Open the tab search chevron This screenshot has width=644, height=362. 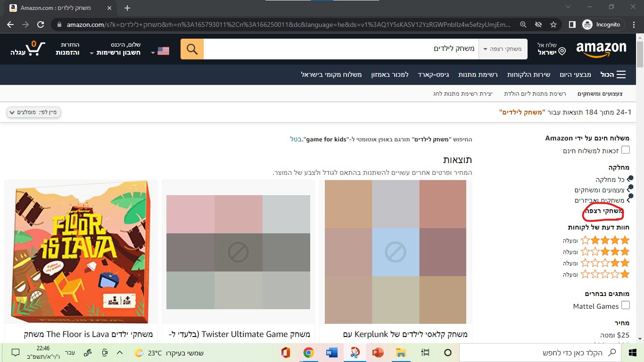click(567, 7)
